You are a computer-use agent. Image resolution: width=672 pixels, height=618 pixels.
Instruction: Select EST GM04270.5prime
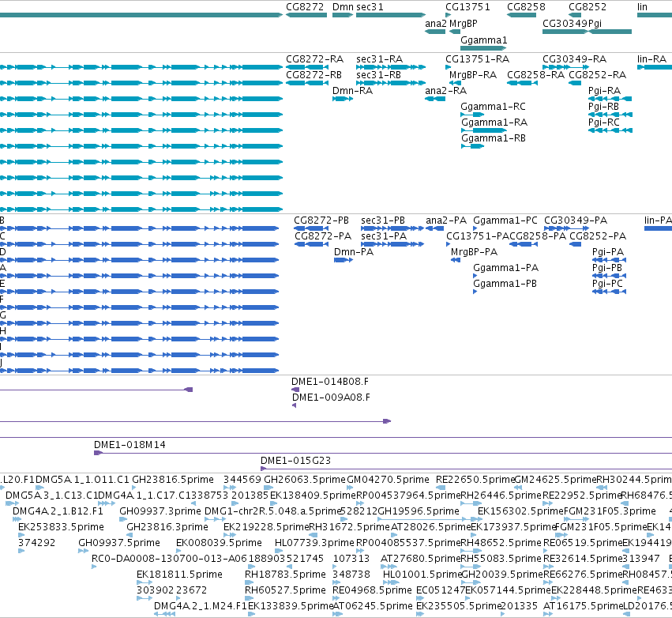(x=388, y=480)
